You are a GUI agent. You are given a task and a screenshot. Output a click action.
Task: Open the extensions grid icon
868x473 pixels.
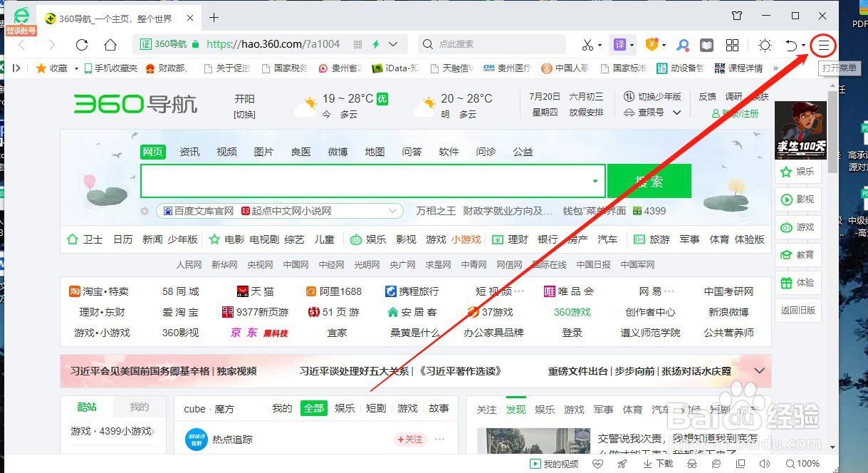[x=732, y=45]
